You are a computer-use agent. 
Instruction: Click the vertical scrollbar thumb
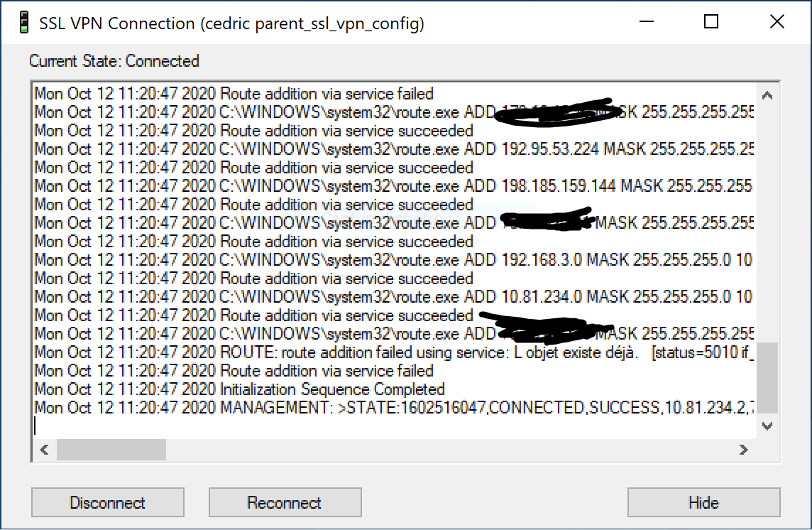tap(767, 377)
